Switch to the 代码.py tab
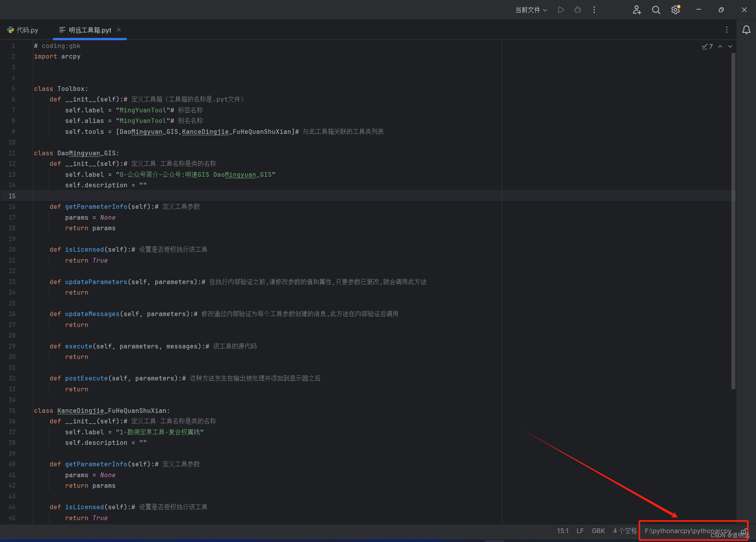The width and height of the screenshot is (756, 542). pos(27,30)
